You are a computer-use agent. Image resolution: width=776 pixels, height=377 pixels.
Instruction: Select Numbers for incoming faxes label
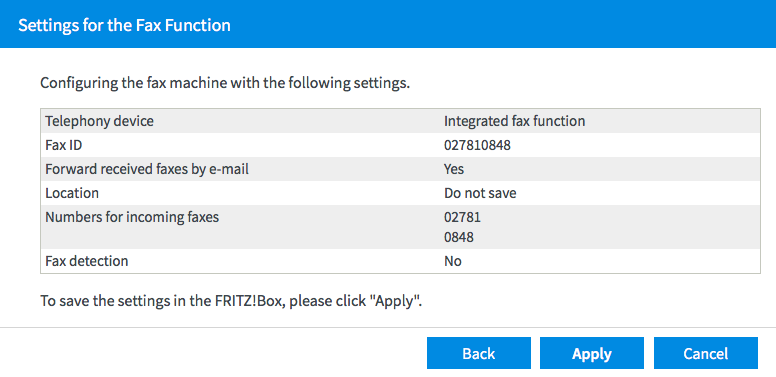tap(132, 217)
